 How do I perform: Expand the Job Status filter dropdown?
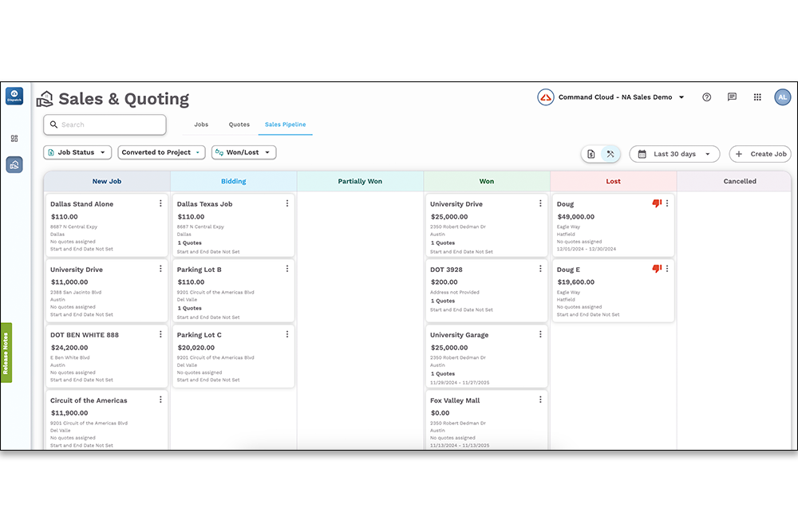pos(77,152)
